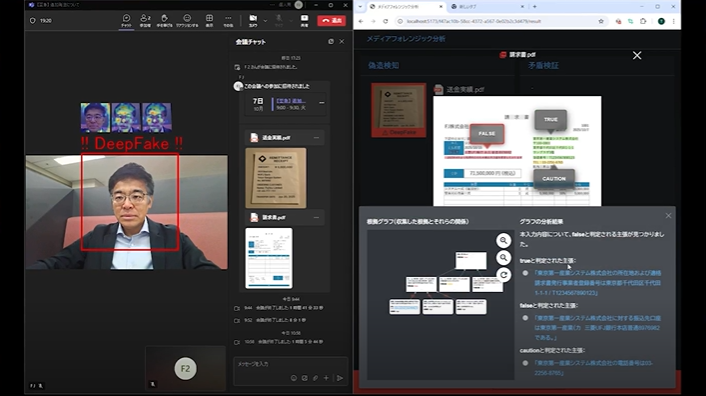
Task: Click the top node in evidence graph
Action: (471, 261)
